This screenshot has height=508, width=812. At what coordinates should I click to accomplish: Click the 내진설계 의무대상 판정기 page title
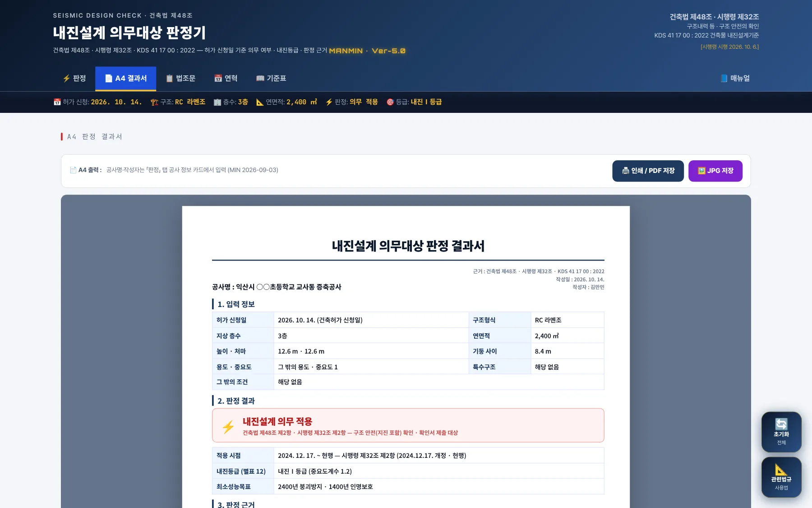[129, 33]
